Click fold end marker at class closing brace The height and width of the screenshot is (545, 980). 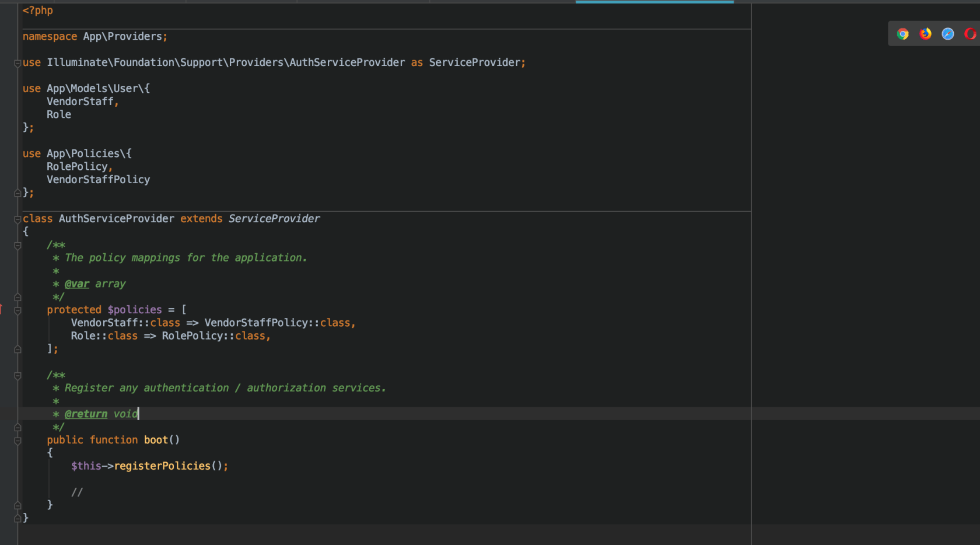pyautogui.click(x=17, y=518)
